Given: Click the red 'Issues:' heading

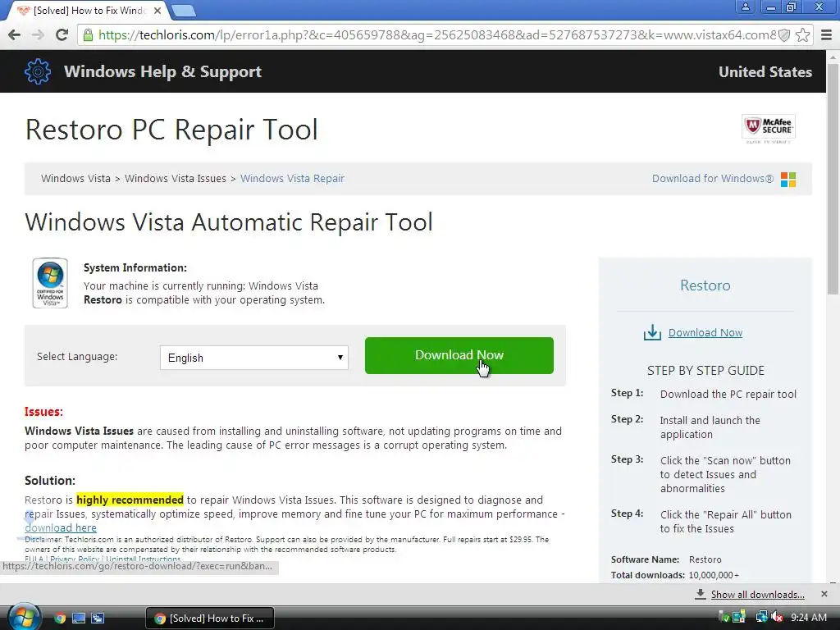Looking at the screenshot, I should coord(43,412).
